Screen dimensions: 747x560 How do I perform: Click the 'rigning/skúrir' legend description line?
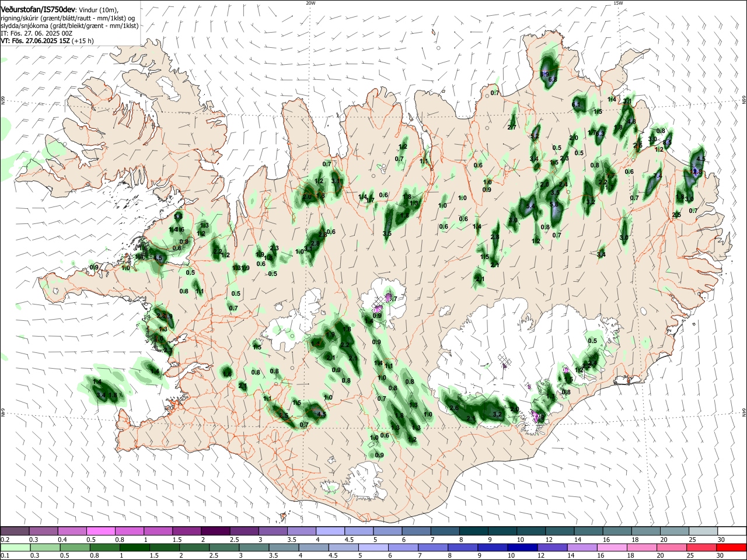click(68, 18)
